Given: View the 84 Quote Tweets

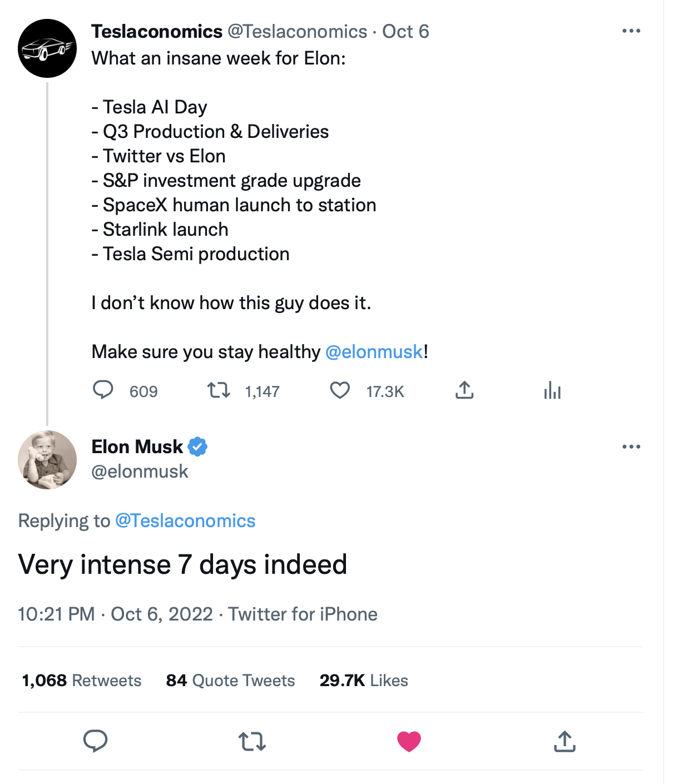Looking at the screenshot, I should click(230, 681).
